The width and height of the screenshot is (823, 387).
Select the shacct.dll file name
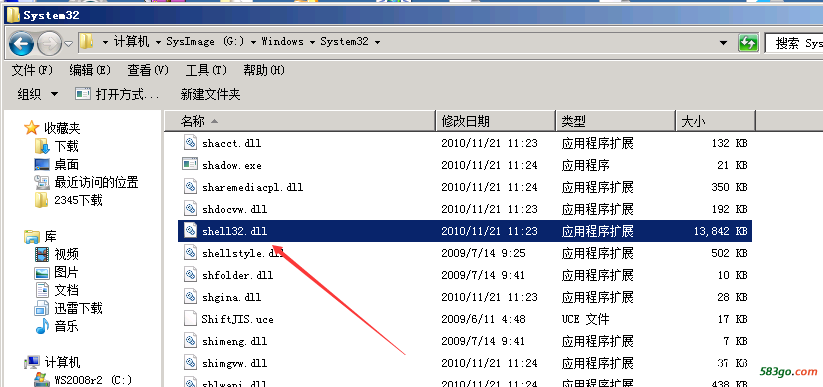(231, 143)
